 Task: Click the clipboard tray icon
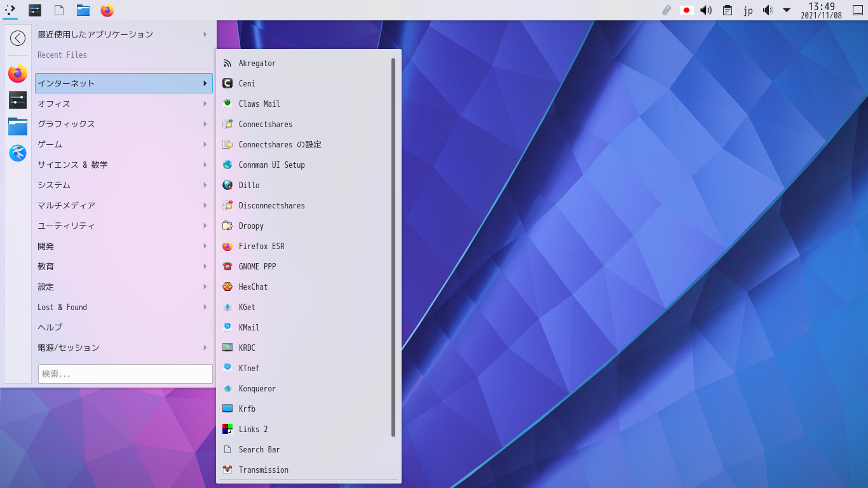tap(728, 10)
